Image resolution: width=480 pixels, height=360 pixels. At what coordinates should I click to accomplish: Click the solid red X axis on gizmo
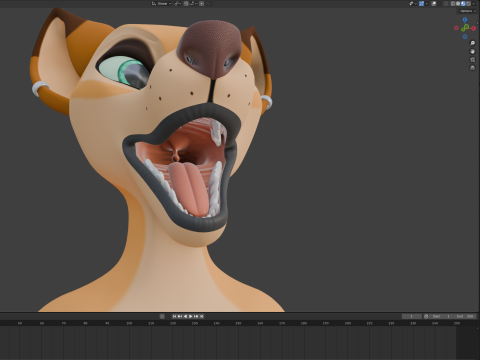[473, 28]
